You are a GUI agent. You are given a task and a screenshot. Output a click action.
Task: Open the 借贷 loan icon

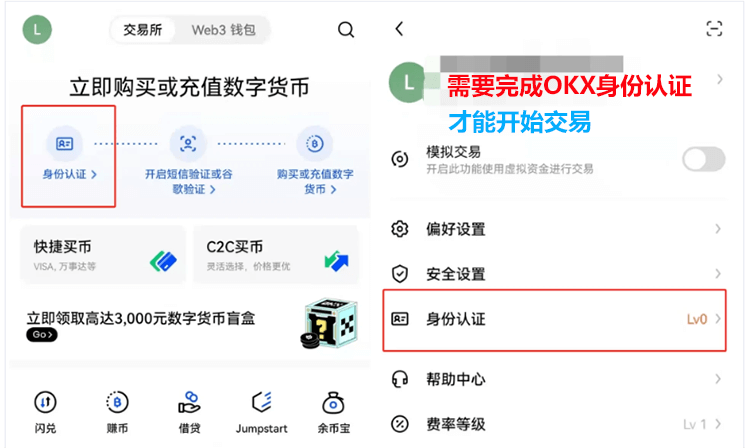pyautogui.click(x=189, y=402)
